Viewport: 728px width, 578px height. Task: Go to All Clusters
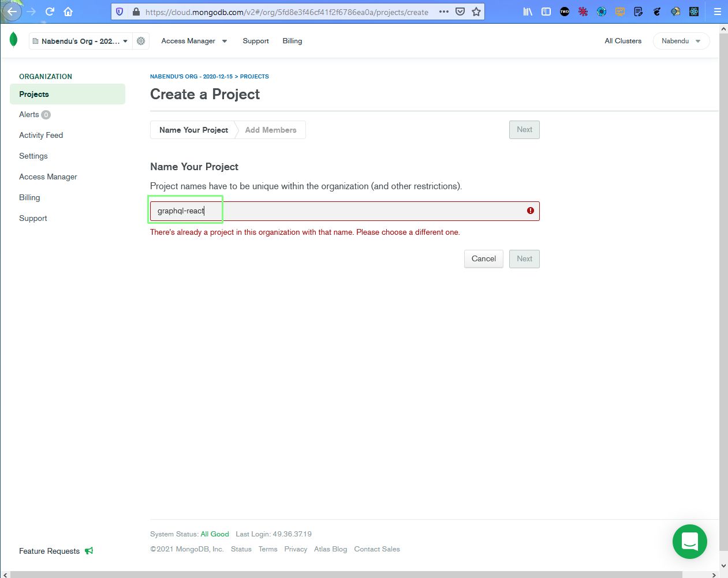point(623,41)
